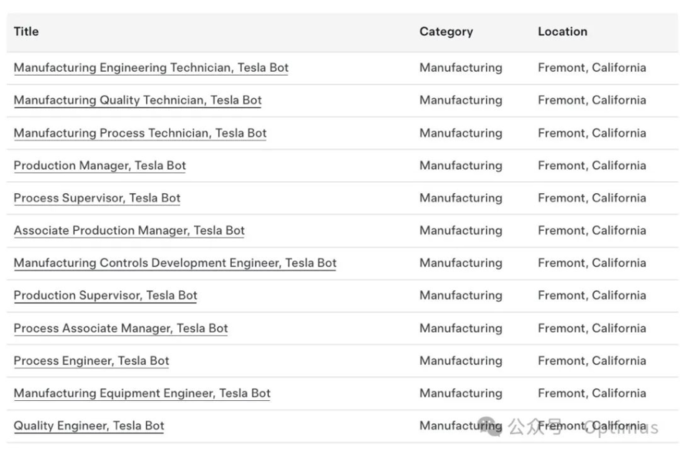This screenshot has height=454, width=680.
Task: Click Manufacturing category in Production Manager row
Action: tap(460, 165)
